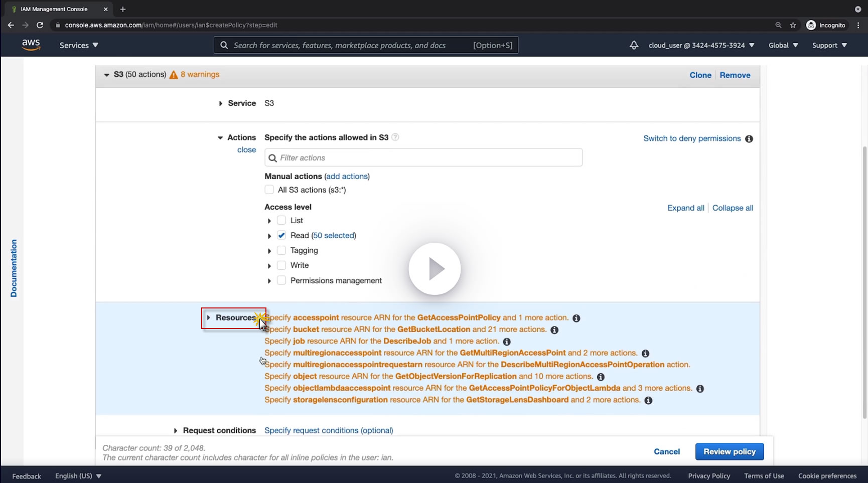
Task: Click info icon for job resource line
Action: (507, 342)
